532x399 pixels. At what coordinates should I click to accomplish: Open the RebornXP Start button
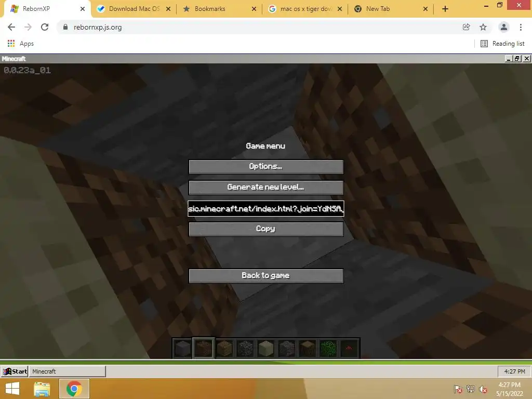tap(15, 371)
